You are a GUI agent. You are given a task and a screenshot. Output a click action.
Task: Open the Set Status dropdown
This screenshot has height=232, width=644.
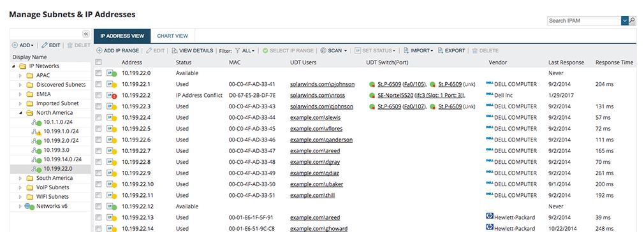[x=375, y=50]
